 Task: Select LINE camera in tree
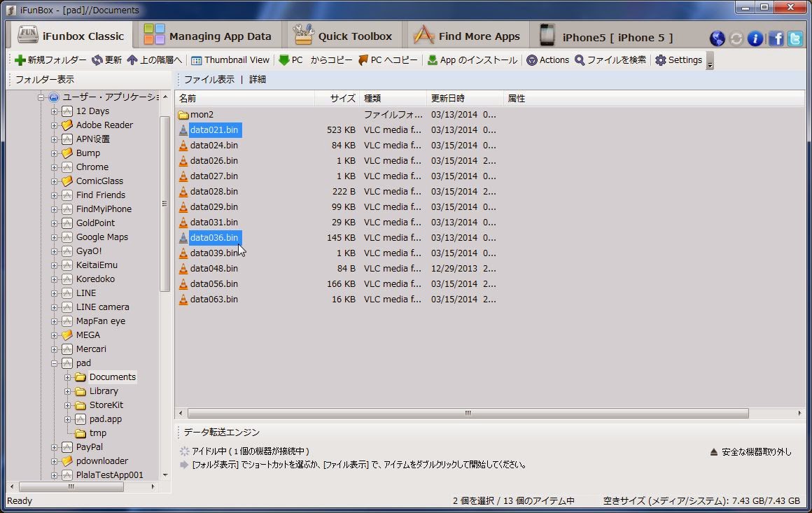102,307
